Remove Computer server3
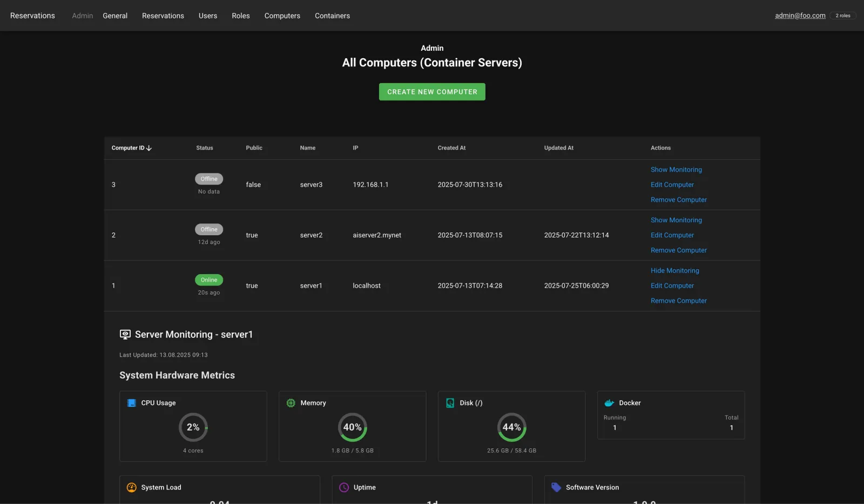The image size is (864, 504). tap(679, 200)
